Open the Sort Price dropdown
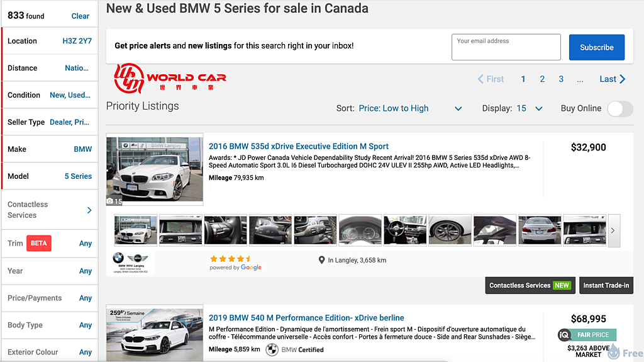Image resolution: width=644 pixels, height=362 pixels. tap(410, 108)
